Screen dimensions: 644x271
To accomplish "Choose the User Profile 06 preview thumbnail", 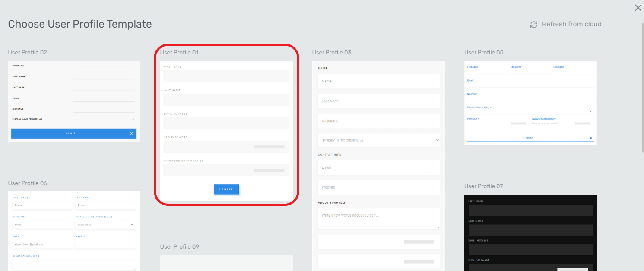I will (74, 231).
